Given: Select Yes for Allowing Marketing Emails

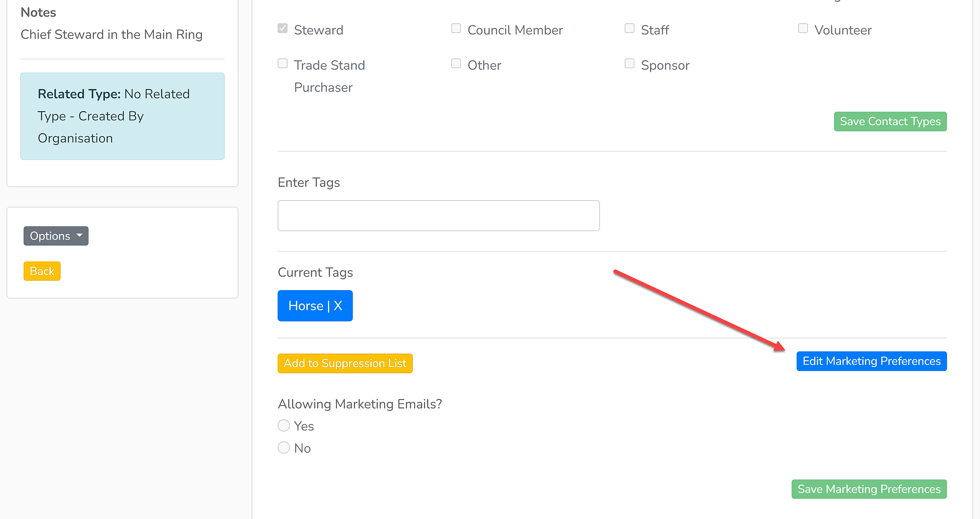Looking at the screenshot, I should pyautogui.click(x=284, y=426).
